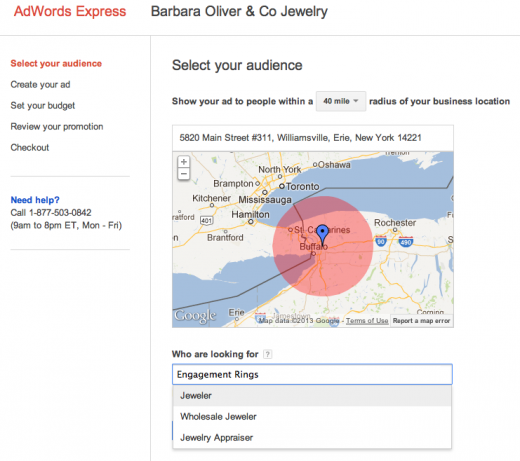
Task: Open the 40 mile radius dropdown
Action: pos(341,101)
